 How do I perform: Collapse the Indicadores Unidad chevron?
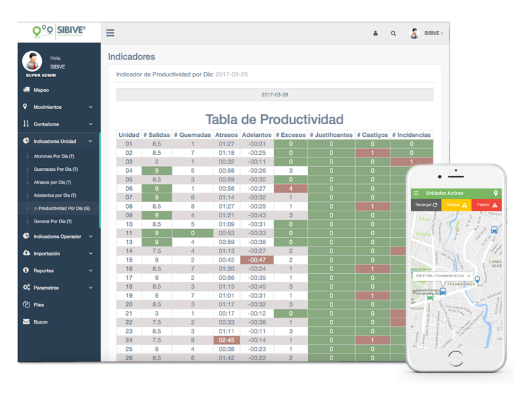tap(90, 142)
